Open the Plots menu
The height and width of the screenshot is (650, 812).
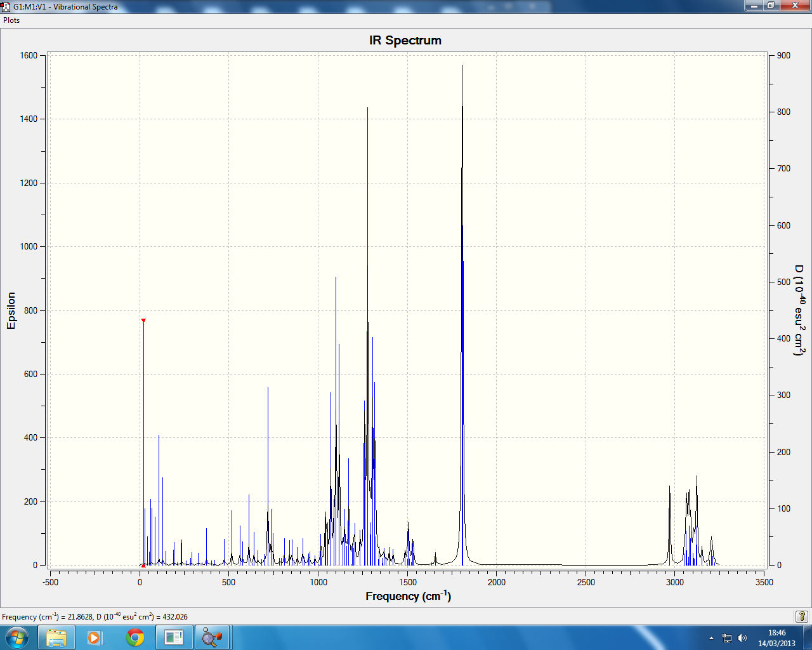[11, 20]
